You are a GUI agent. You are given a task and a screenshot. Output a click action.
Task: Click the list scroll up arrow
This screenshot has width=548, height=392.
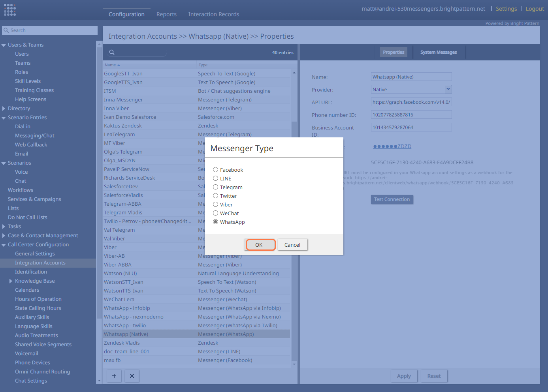pos(294,73)
